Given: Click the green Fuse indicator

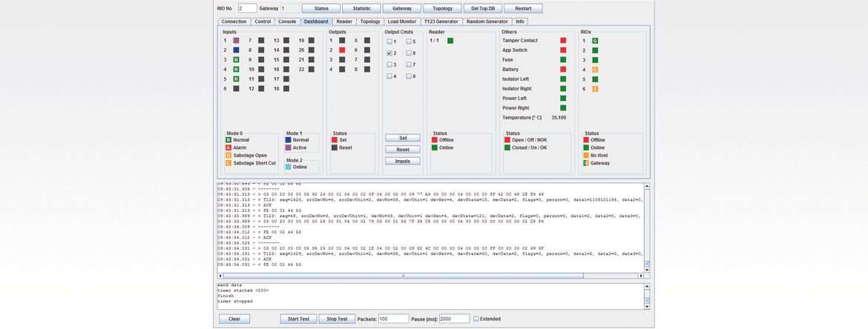Looking at the screenshot, I should point(564,60).
